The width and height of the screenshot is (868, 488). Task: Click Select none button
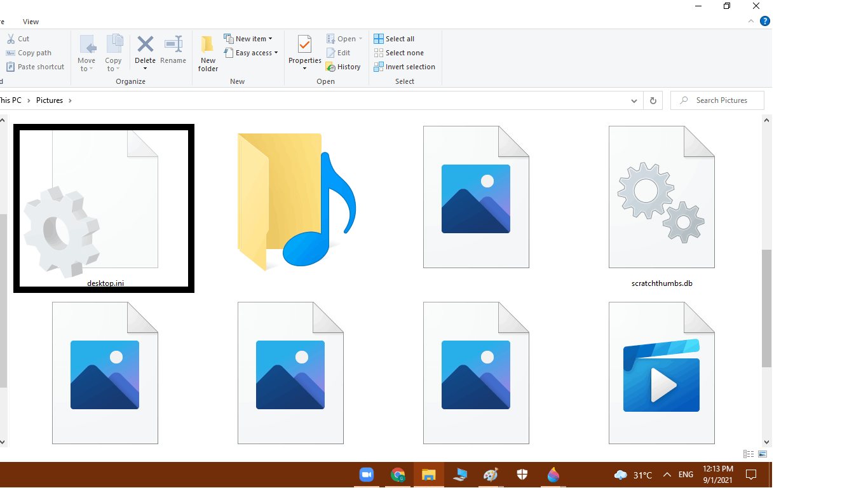(x=404, y=53)
